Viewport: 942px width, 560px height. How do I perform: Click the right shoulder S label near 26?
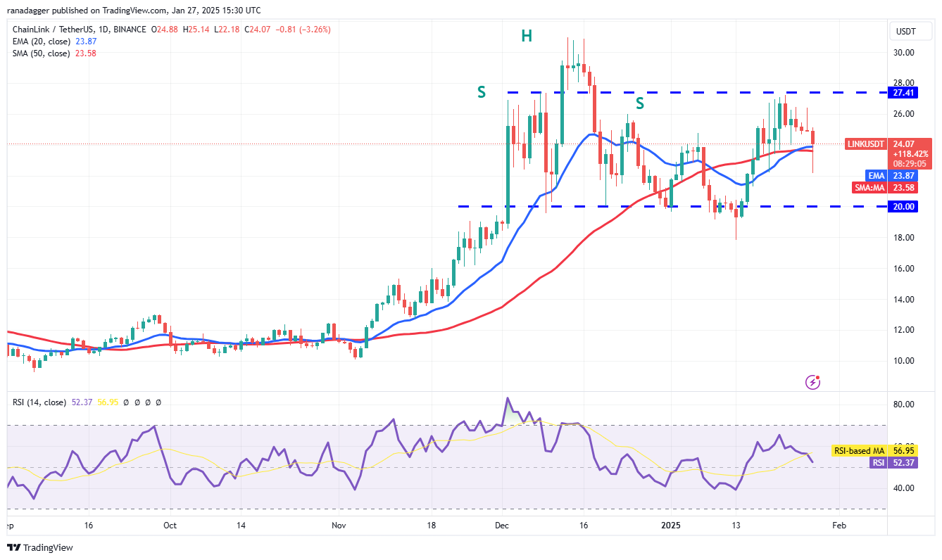tap(640, 104)
